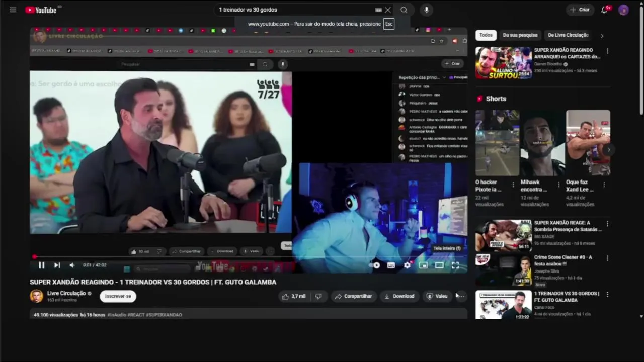Open the account avatar menu
The width and height of the screenshot is (644, 362).
623,10
